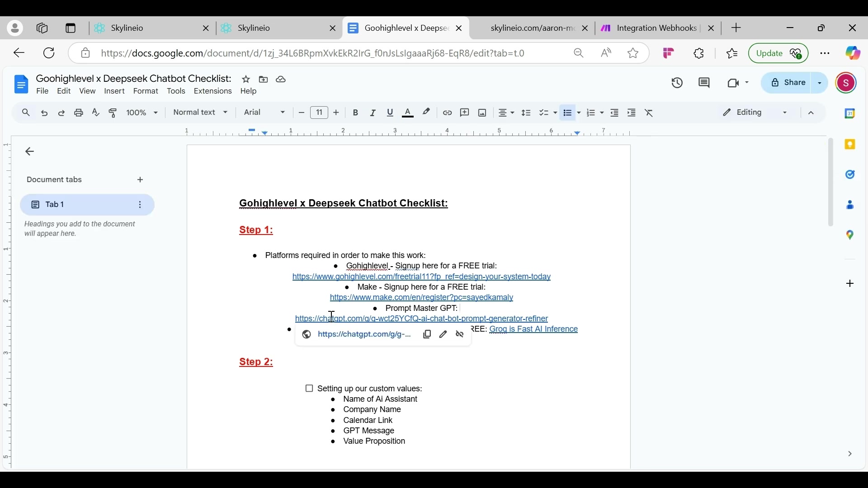Hide the side panel chevron
868x488 pixels.
pos(850,454)
